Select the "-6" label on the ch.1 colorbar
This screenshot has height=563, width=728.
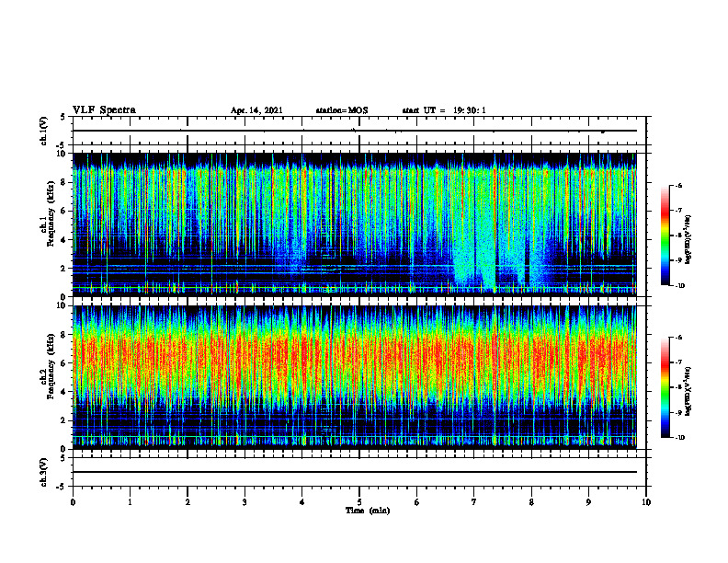coord(679,186)
